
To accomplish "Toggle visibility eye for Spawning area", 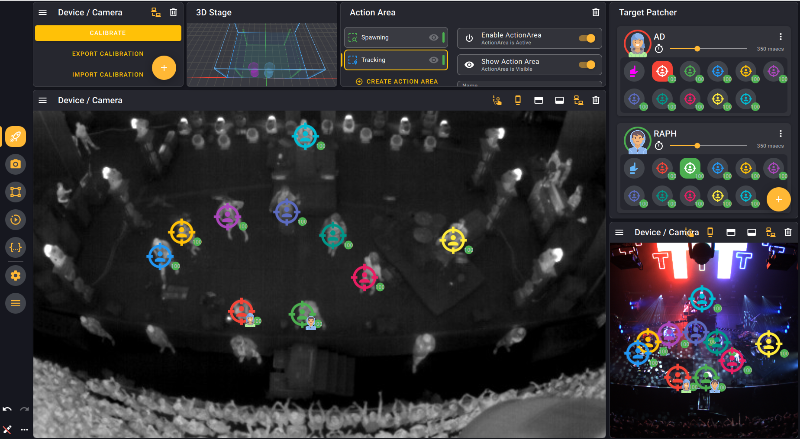I will 434,37.
